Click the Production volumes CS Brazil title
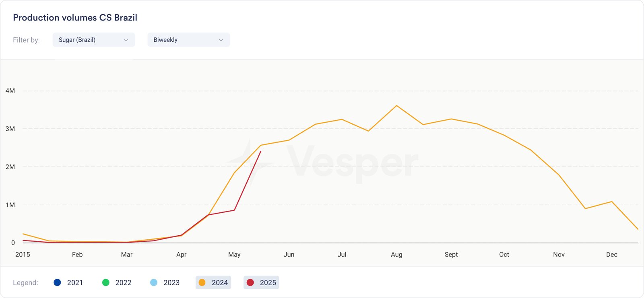Viewport: 644px width, 298px height. coord(75,18)
